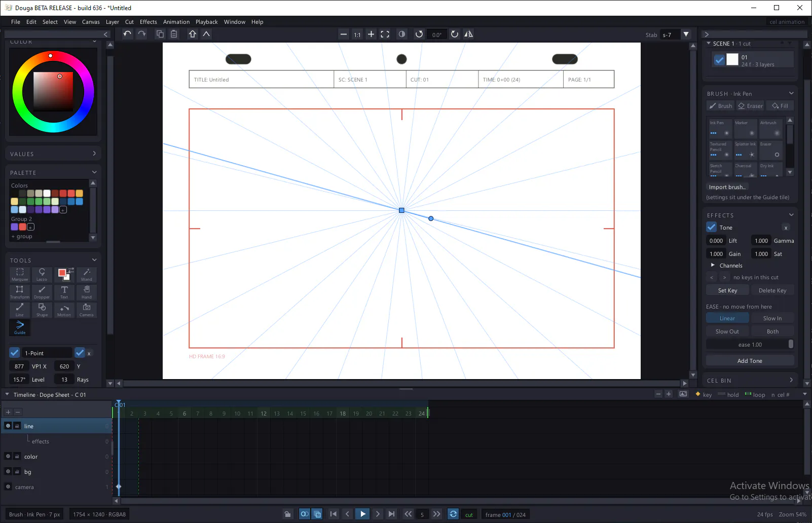Play the animation

tap(362, 514)
